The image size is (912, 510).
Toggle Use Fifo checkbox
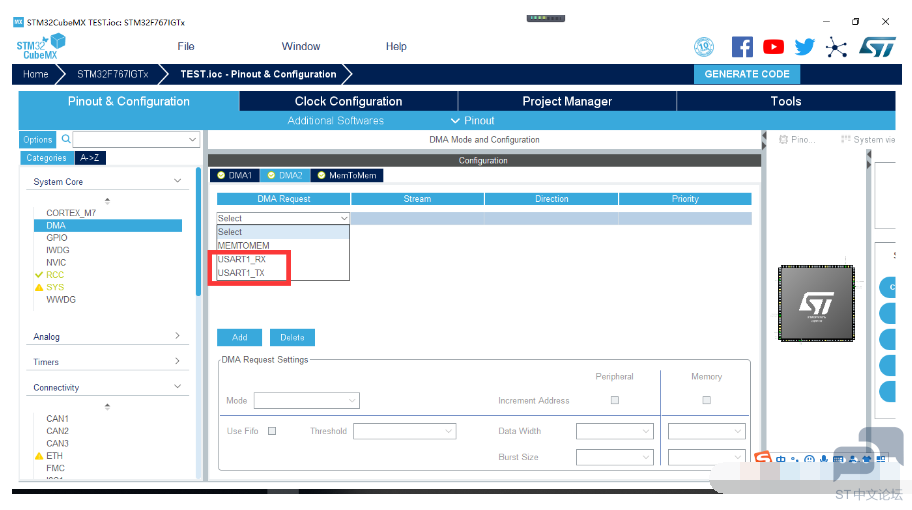point(272,431)
